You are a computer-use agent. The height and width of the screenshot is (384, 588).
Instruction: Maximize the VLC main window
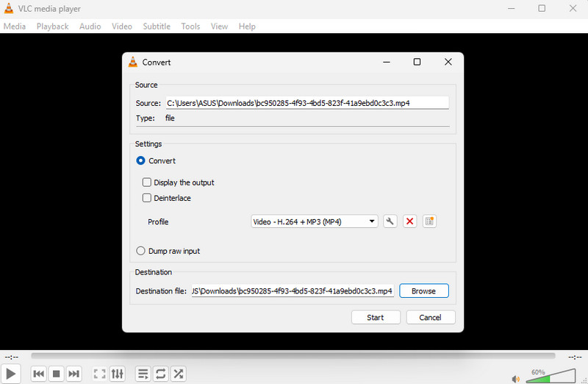pos(542,8)
